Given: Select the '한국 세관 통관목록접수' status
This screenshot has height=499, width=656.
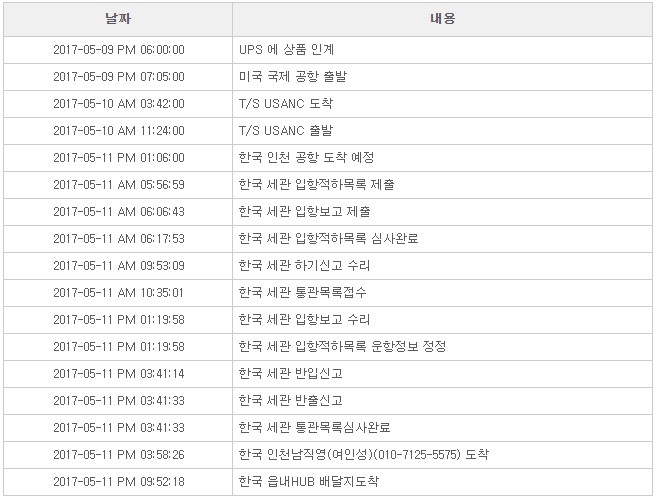Looking at the screenshot, I should click(303, 292).
